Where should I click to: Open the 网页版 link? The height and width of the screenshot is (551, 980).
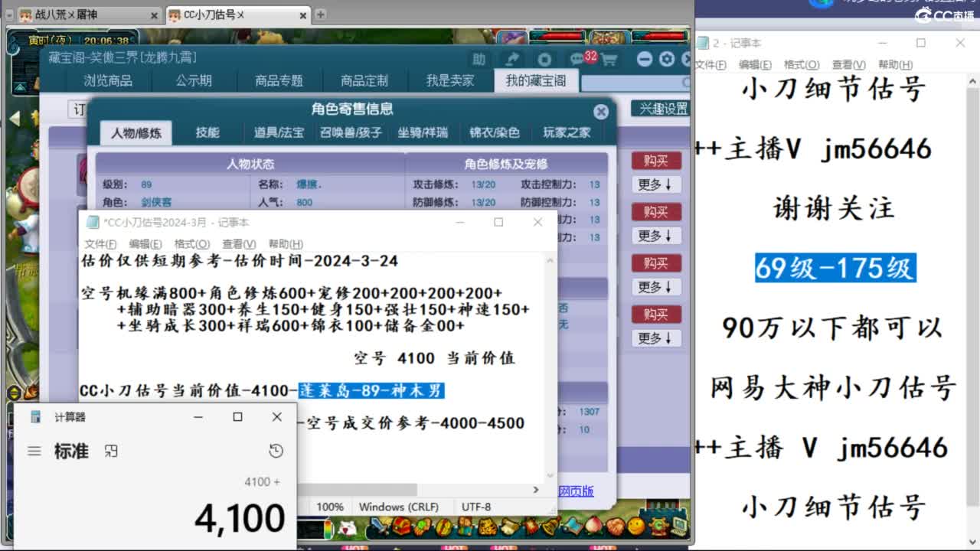[x=576, y=491]
